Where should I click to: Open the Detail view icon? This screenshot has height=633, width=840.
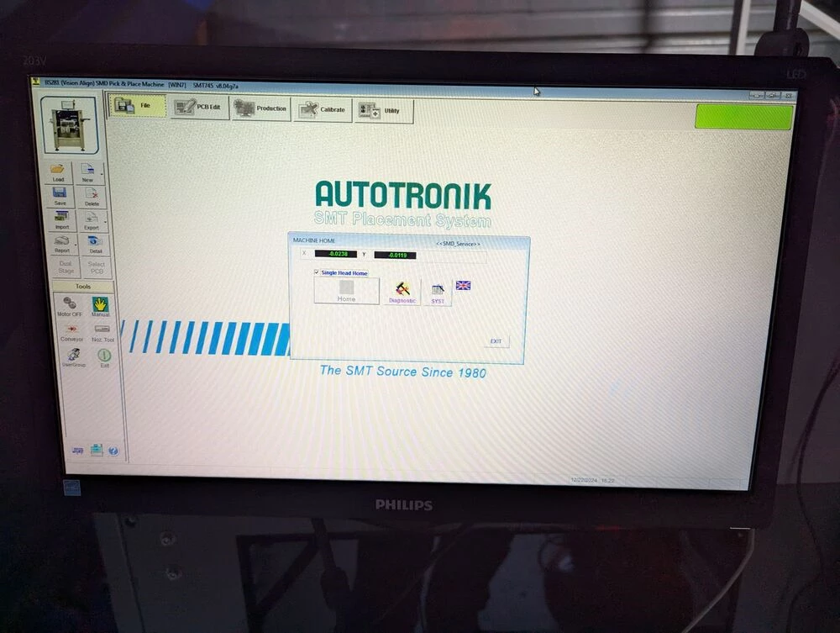tap(95, 244)
